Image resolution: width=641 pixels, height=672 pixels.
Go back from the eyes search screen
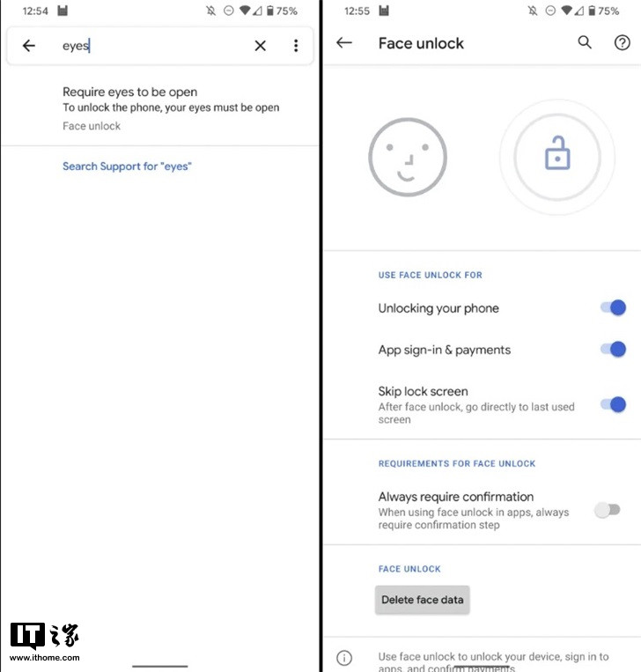pos(29,46)
